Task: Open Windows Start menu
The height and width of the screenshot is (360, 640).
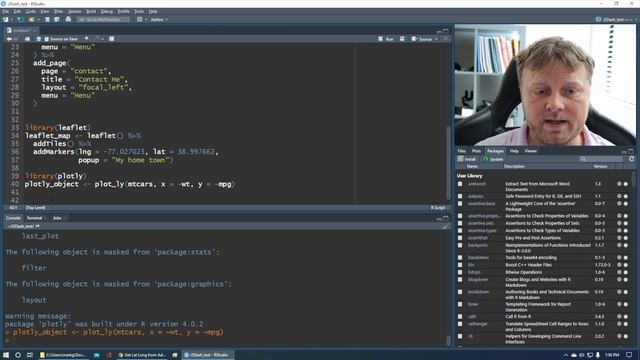Action: coord(6,355)
